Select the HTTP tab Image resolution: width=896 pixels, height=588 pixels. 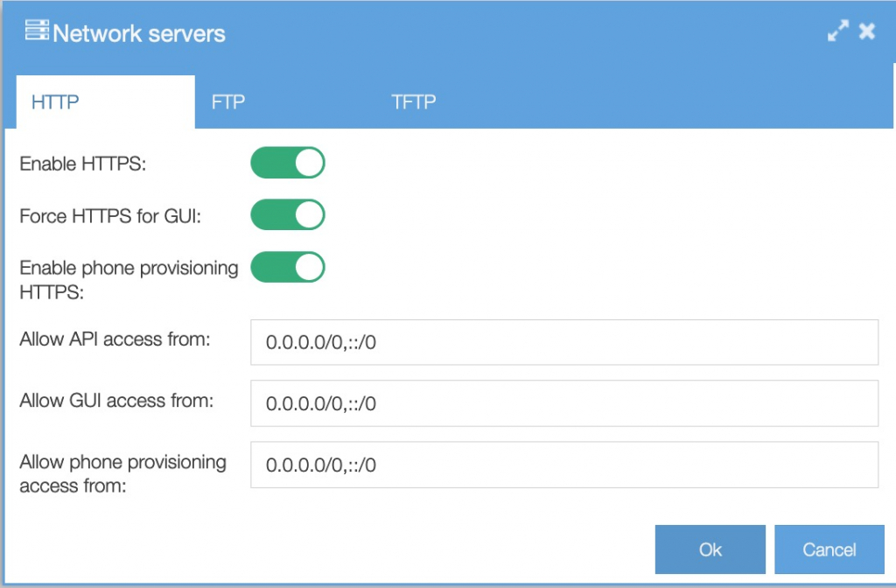pos(55,102)
